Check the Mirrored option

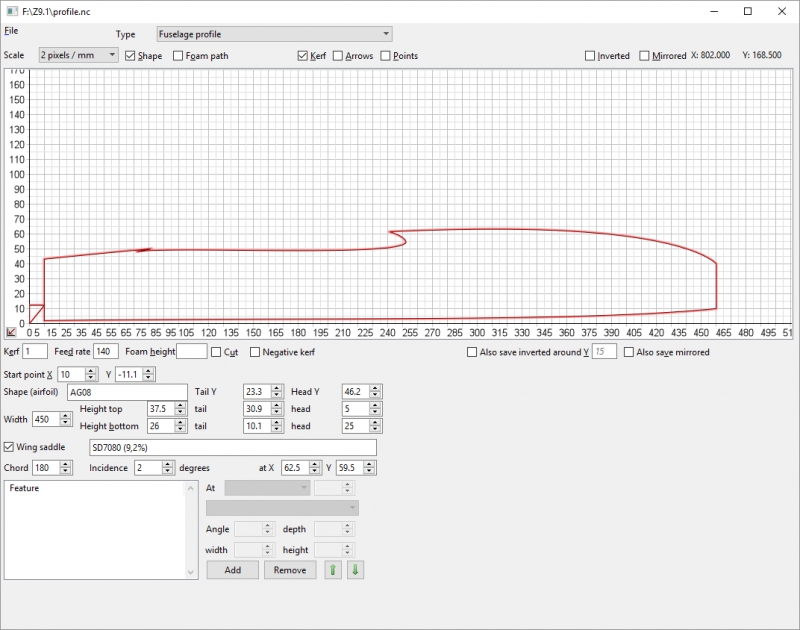click(645, 56)
